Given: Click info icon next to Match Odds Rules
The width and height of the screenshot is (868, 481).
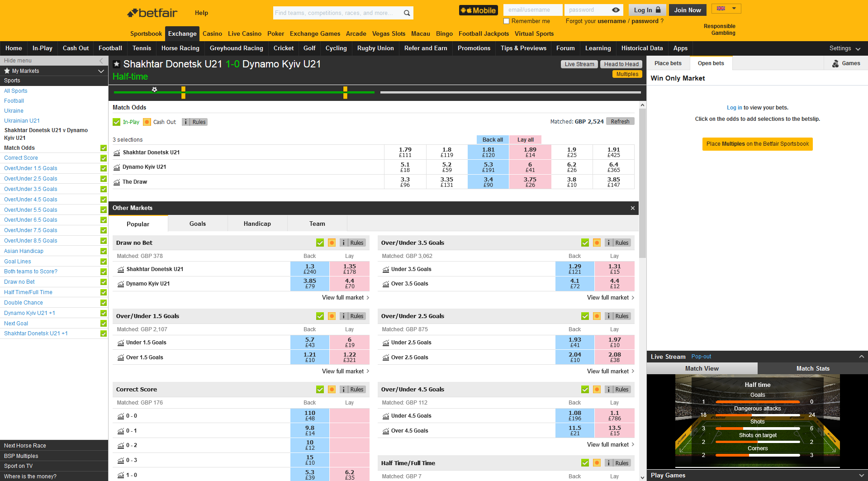Looking at the screenshot, I should pos(185,122).
